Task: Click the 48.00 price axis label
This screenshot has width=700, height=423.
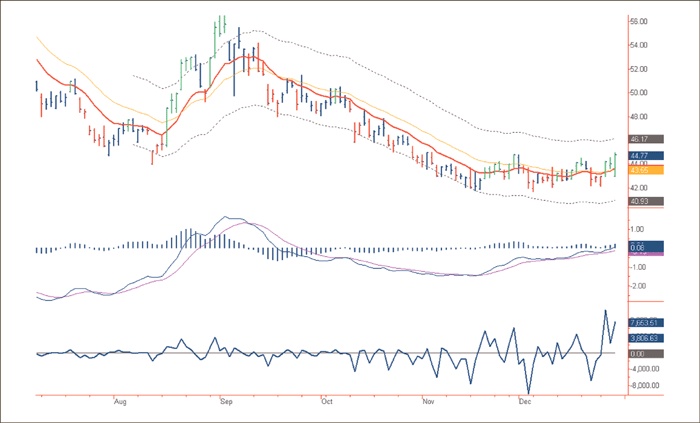Action: point(640,117)
